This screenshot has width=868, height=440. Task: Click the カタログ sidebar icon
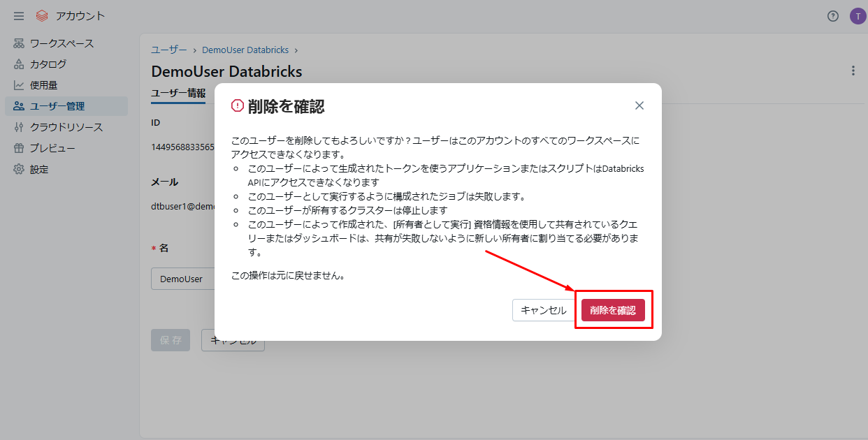(19, 64)
